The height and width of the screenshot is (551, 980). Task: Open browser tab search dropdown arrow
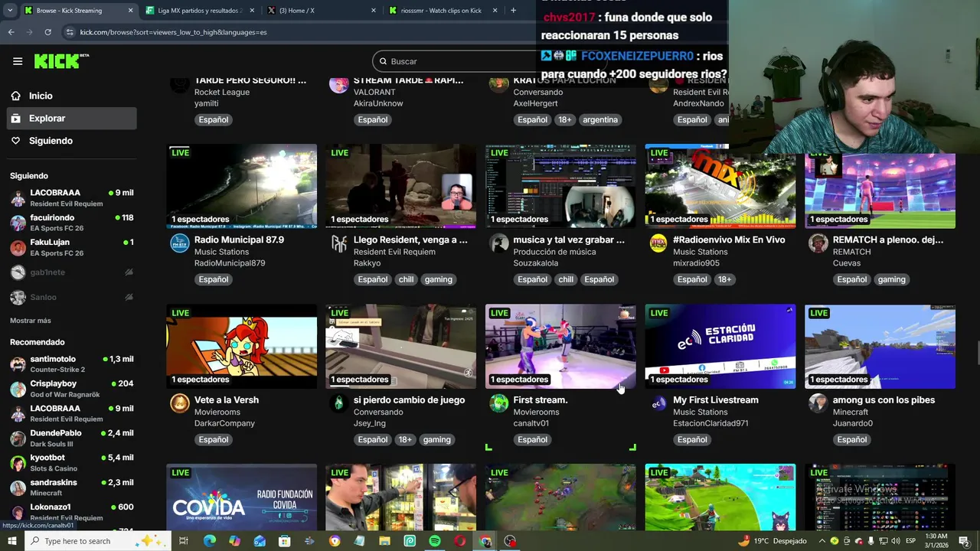click(11, 11)
